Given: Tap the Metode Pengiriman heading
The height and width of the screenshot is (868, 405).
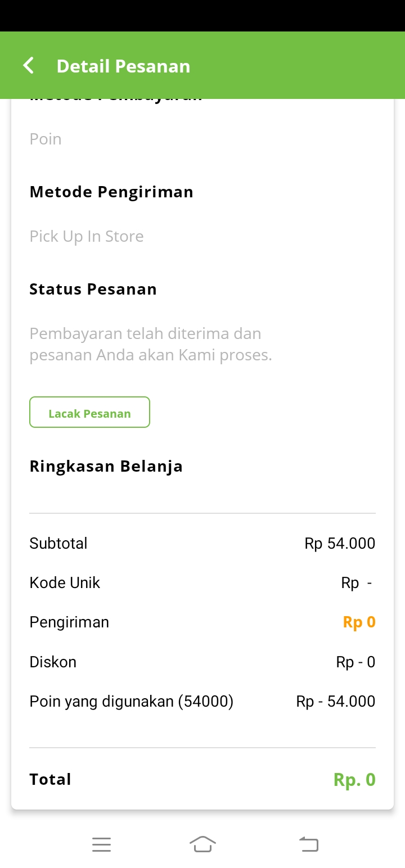Looking at the screenshot, I should coord(111,192).
